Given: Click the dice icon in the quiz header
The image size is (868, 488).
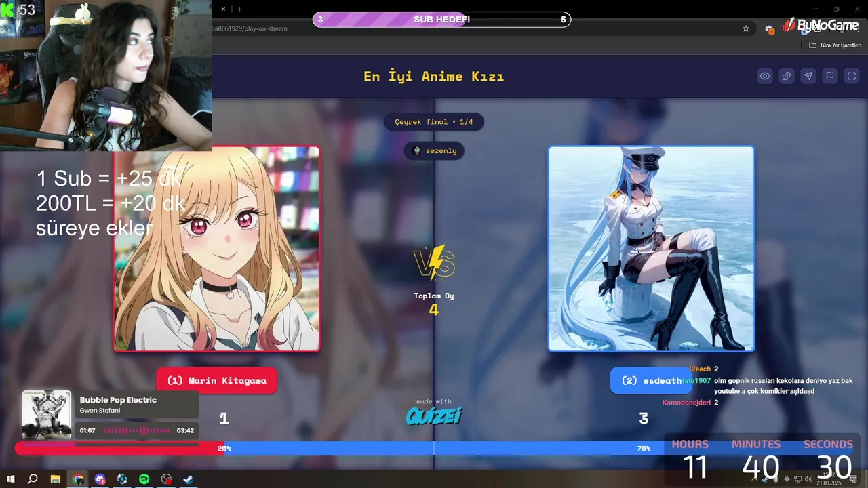Looking at the screenshot, I should (x=787, y=76).
